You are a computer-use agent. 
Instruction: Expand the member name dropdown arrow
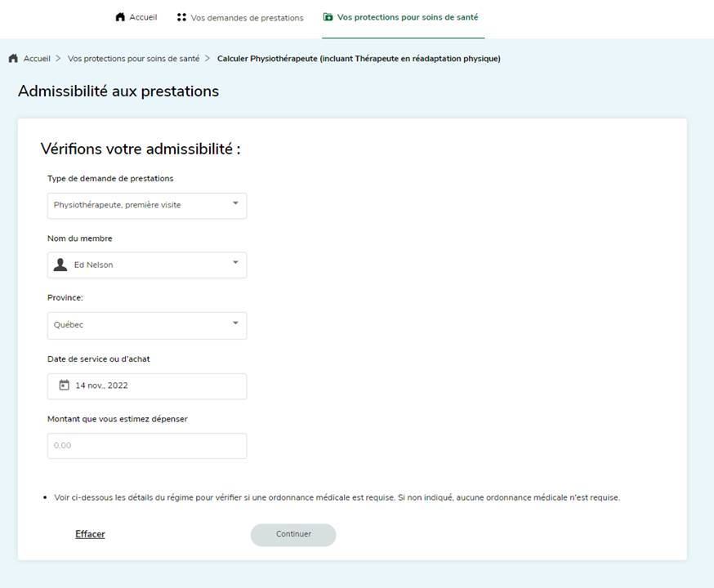[235, 263]
